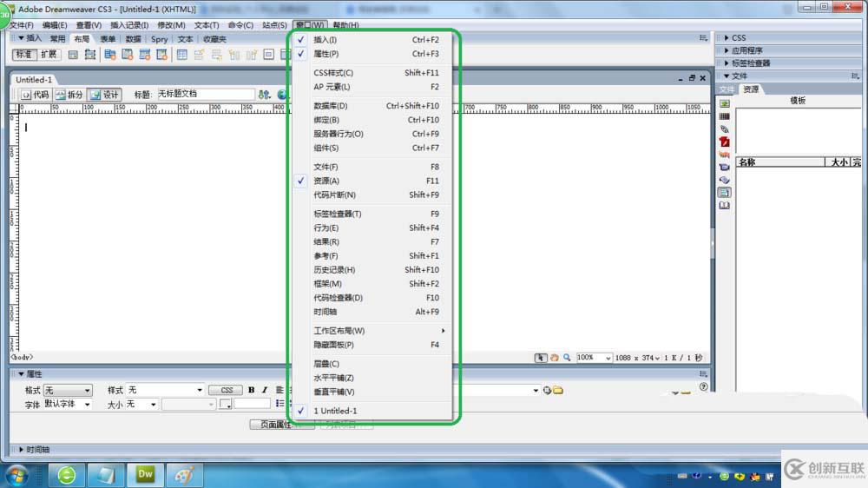Open Dreamweaver from the Windows taskbar
868x488 pixels.
click(145, 475)
